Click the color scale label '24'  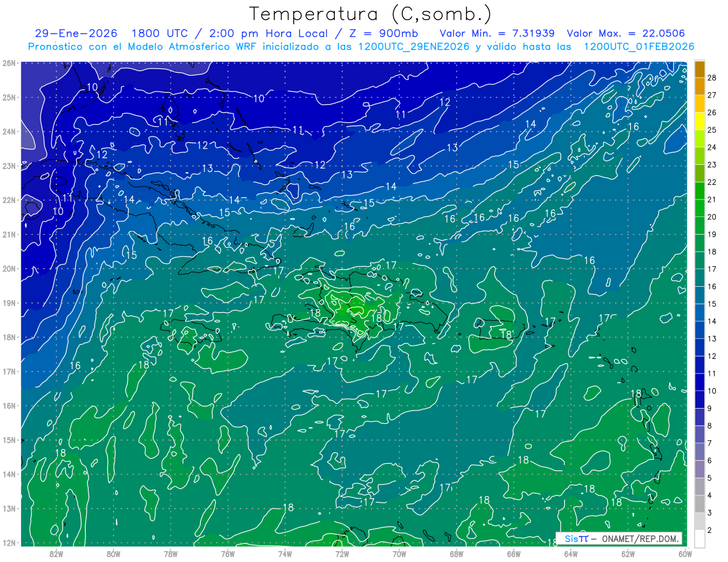pyautogui.click(x=712, y=147)
